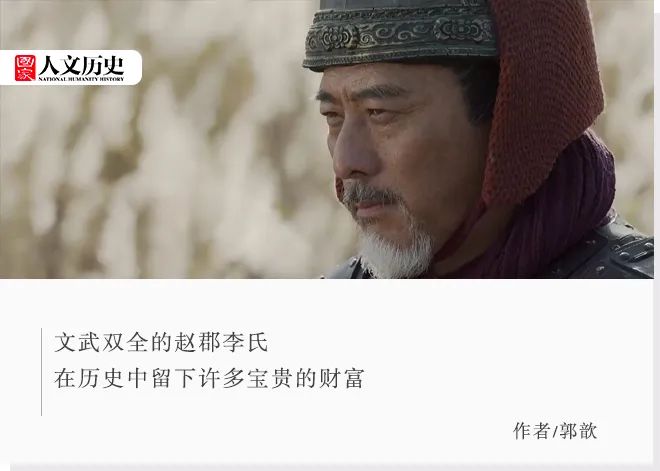The width and height of the screenshot is (660, 471).
Task: Select the NATIONAL HUMANITY HISTORY subtitle text
Action: click(82, 79)
